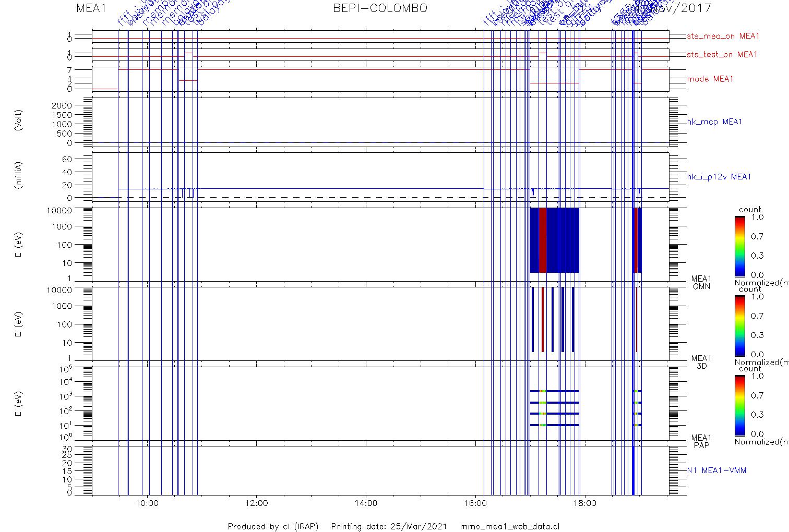Click the MEA1 3D panel label

[x=701, y=362]
